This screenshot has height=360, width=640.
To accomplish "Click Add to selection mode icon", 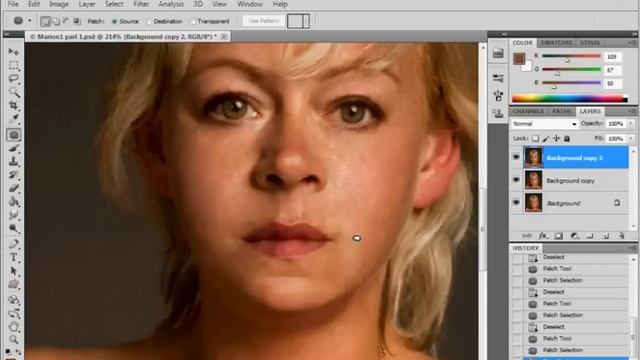I will click(x=56, y=21).
